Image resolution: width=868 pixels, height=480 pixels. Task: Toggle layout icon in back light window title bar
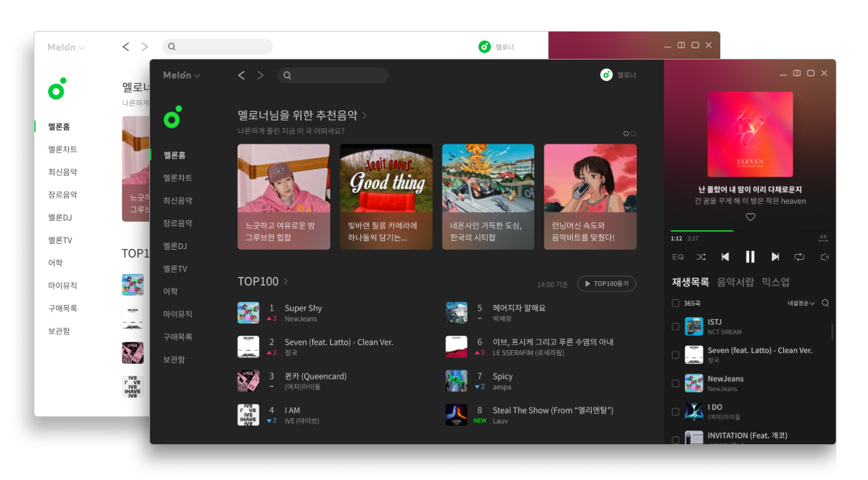(681, 45)
